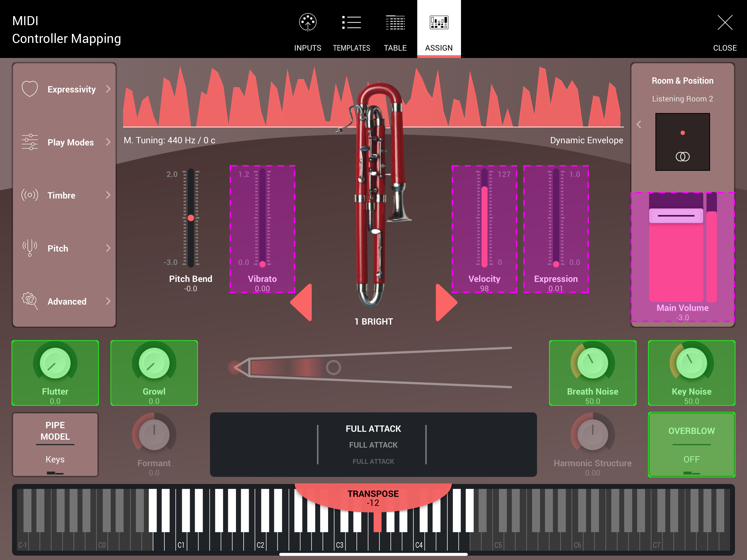This screenshot has height=560, width=747.
Task: Click the Pitch tuning fork icon
Action: tap(30, 248)
